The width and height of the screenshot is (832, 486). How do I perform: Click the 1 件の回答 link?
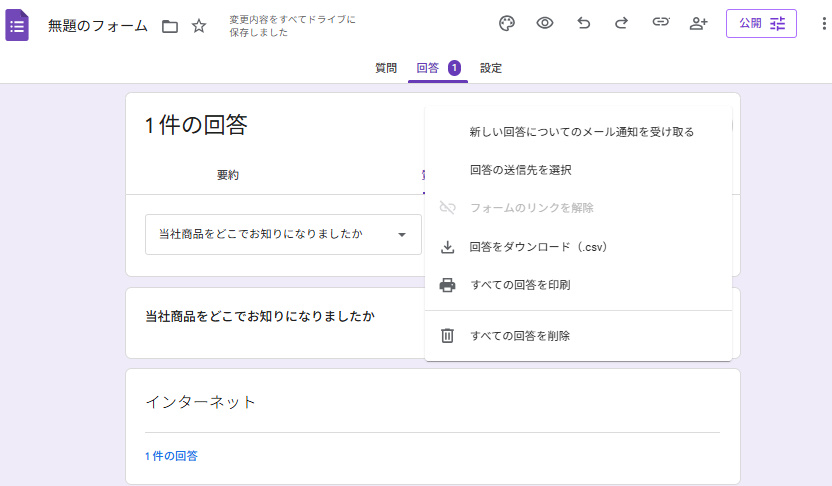coord(171,456)
